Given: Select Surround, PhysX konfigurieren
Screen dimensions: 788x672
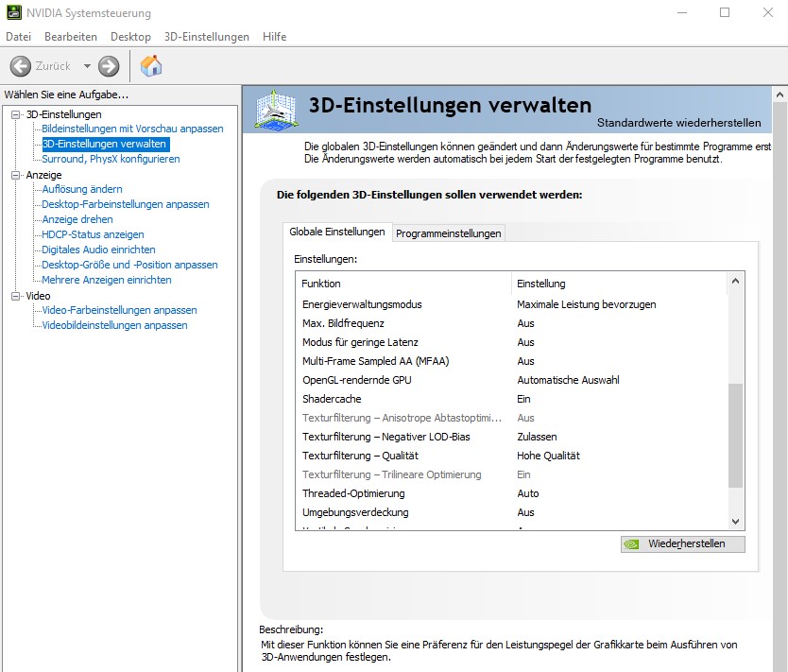Looking at the screenshot, I should click(x=111, y=159).
